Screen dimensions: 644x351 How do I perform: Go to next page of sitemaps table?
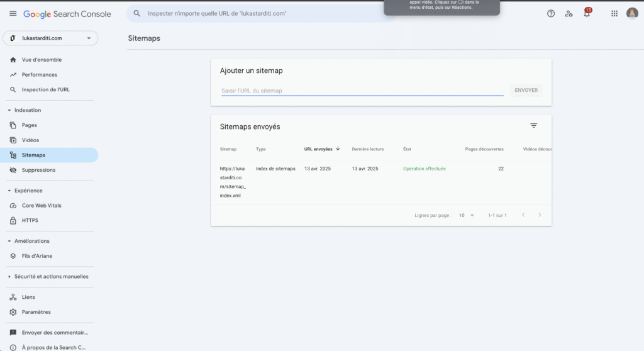(x=540, y=215)
